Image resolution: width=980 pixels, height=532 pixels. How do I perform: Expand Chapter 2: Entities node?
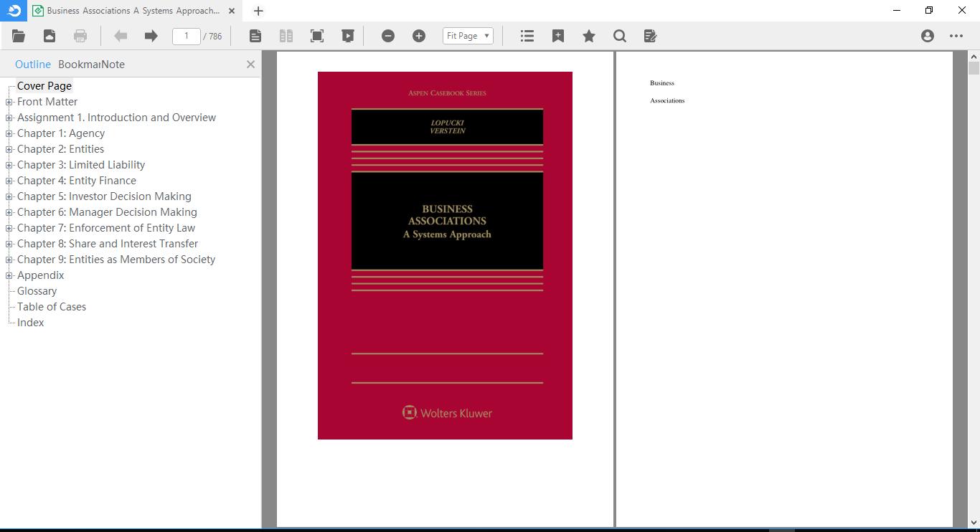tap(9, 149)
